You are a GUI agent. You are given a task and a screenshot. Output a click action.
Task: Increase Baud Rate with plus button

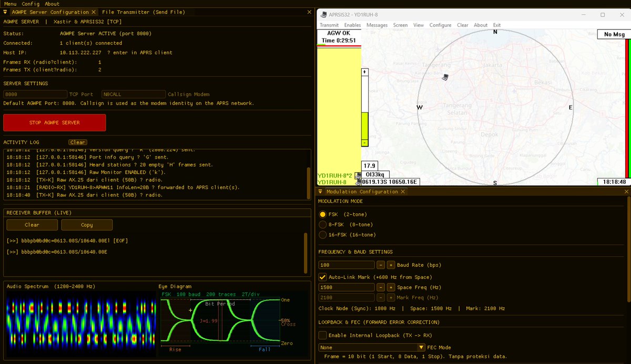[391, 265]
